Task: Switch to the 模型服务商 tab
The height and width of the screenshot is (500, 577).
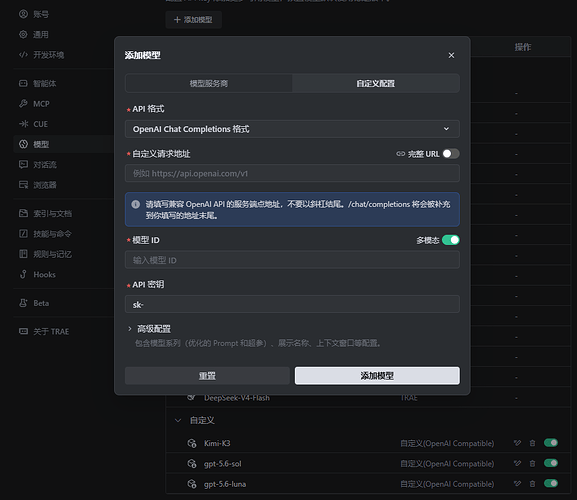Action: pos(209,84)
